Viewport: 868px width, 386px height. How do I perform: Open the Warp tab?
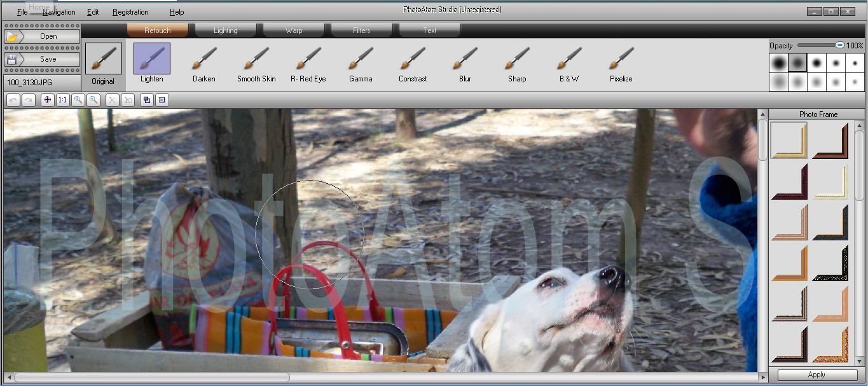[x=294, y=31]
